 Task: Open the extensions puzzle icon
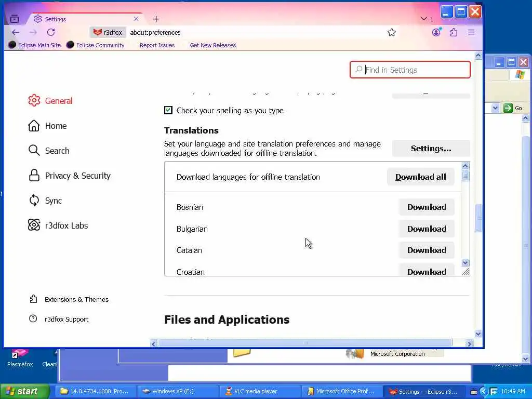point(454,32)
